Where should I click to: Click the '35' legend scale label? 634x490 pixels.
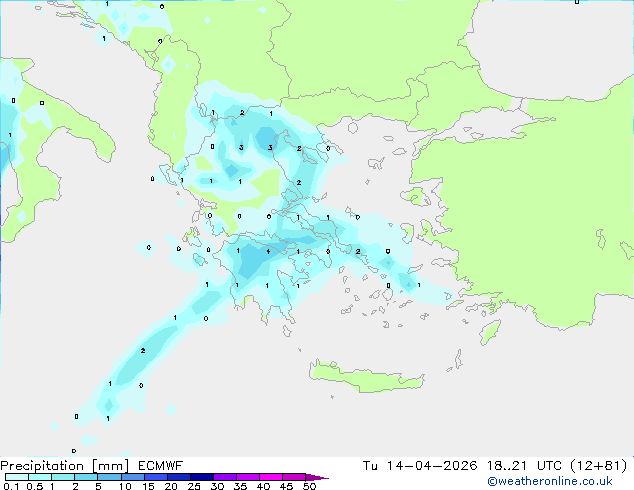240,486
